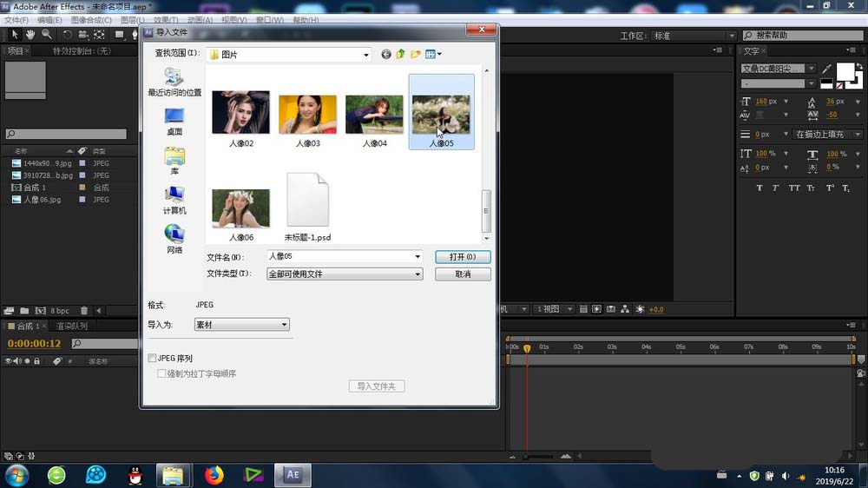
Task: Toggle Small Caps Tт button
Action: pos(811,188)
